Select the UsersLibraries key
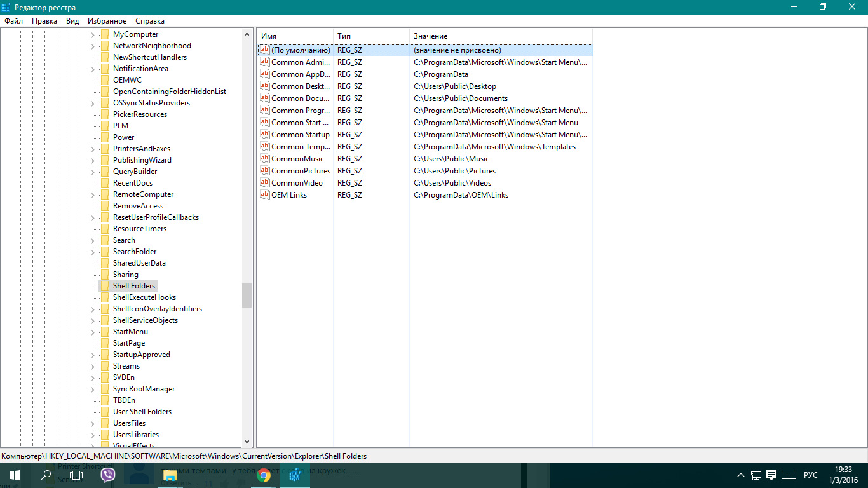Screen dimensions: 868x488 [136, 435]
